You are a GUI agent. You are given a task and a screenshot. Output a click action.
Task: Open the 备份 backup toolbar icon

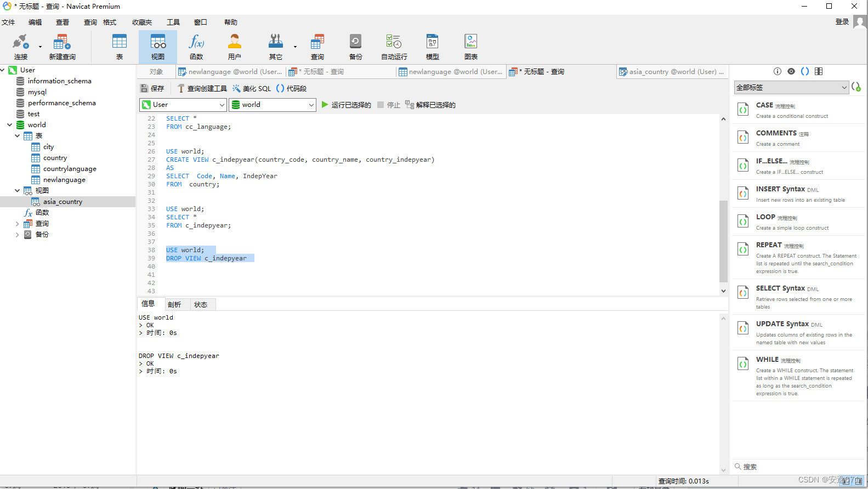pyautogui.click(x=356, y=47)
